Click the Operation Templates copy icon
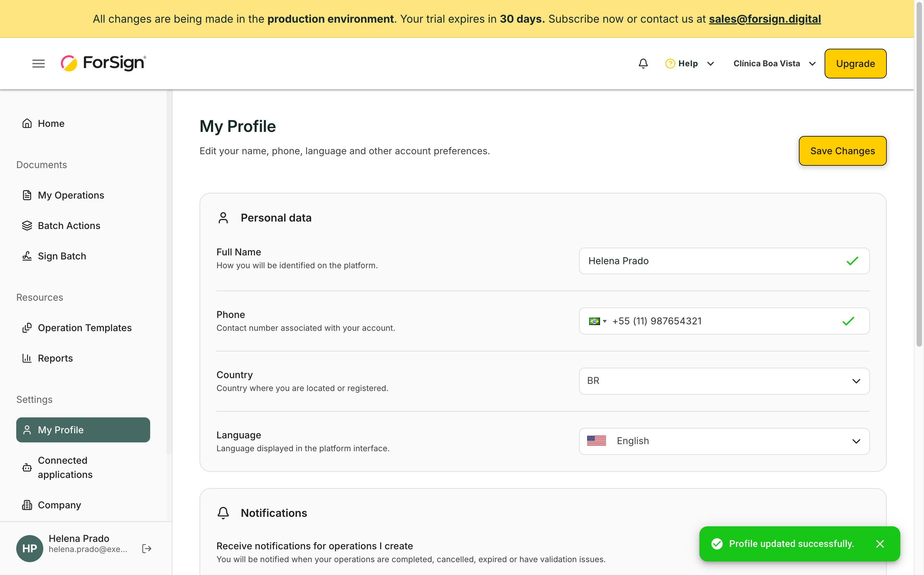The image size is (924, 575). [x=27, y=328]
